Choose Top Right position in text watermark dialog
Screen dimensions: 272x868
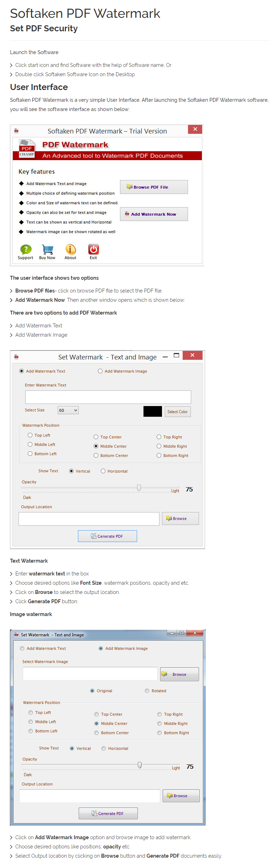159,437
